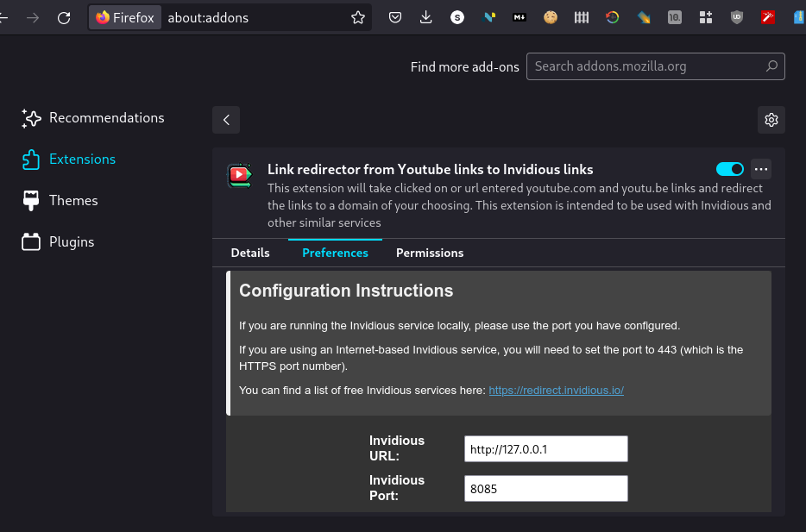Select the Preferences tab
The height and width of the screenshot is (532, 806).
(x=335, y=253)
